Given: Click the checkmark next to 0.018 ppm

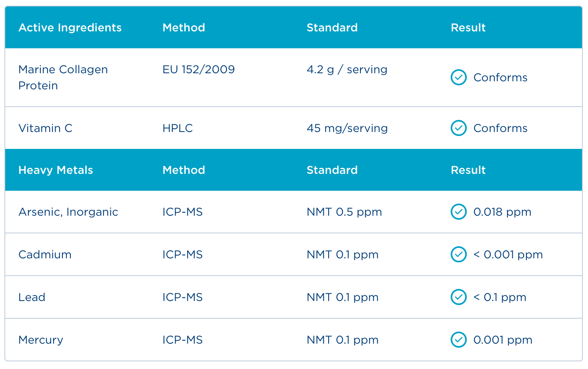Looking at the screenshot, I should click(x=458, y=212).
